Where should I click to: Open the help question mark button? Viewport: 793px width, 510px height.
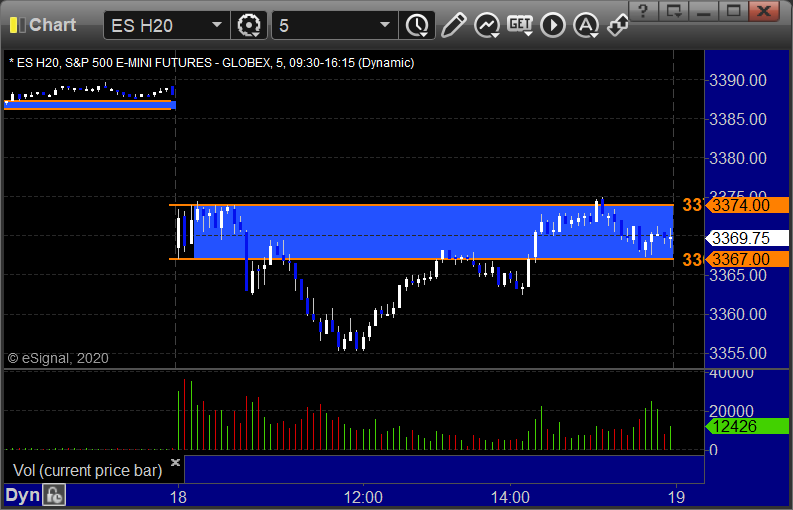pos(643,10)
